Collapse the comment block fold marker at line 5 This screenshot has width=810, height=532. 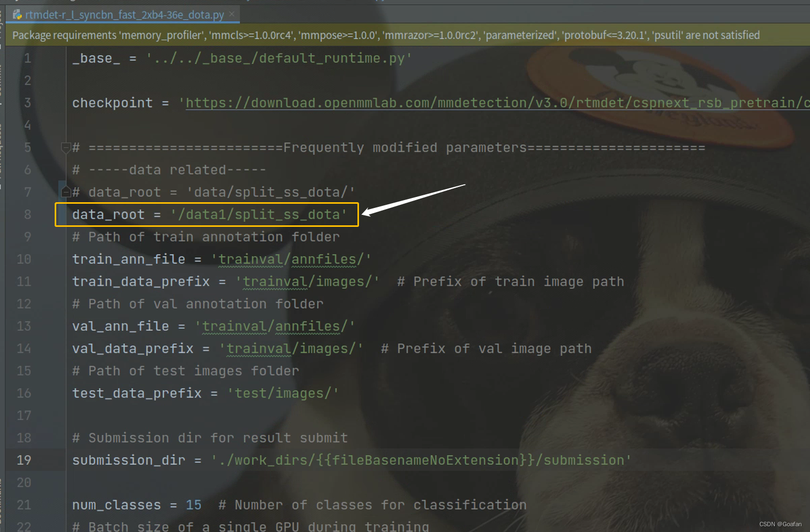click(x=66, y=148)
